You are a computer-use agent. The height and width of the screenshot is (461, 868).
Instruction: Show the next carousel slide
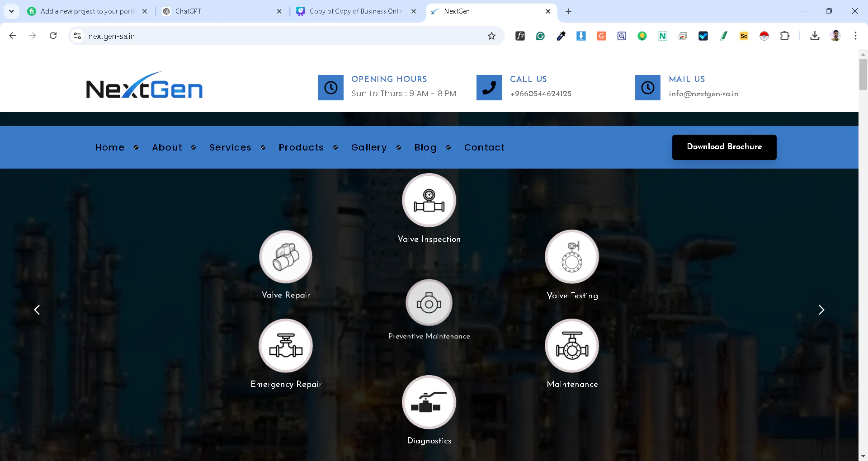pos(821,310)
